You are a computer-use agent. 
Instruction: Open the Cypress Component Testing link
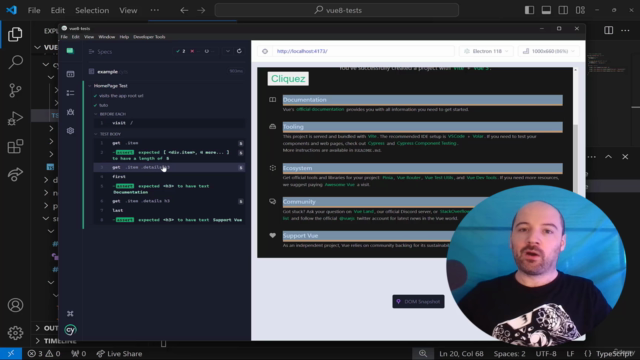427,143
